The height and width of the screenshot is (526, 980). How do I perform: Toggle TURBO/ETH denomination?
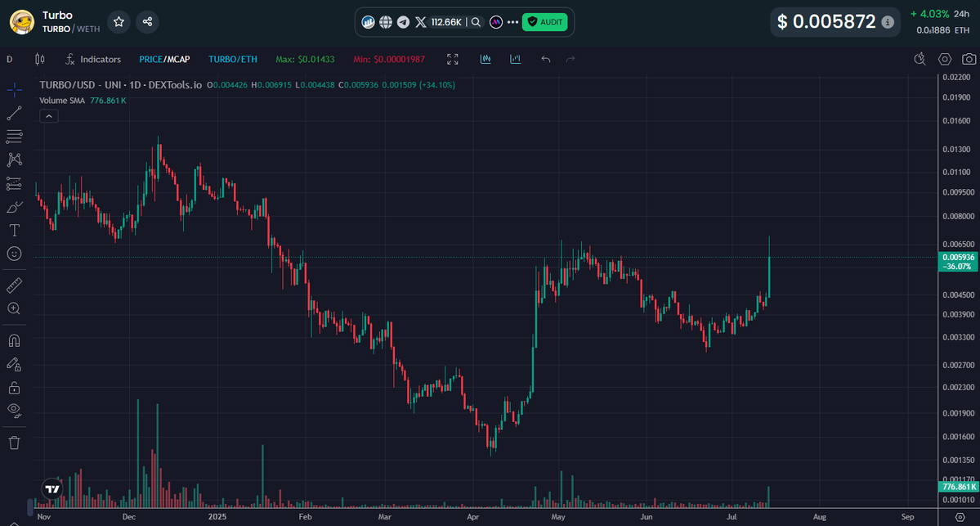click(232, 60)
